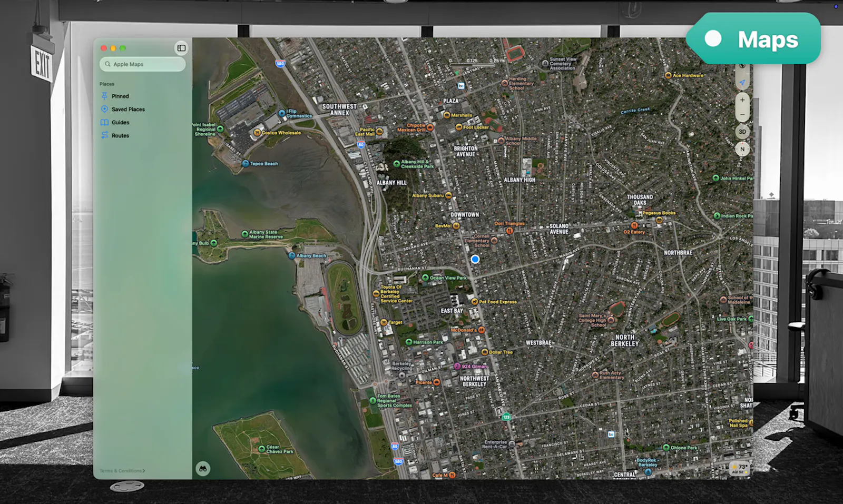Screen dimensions: 843x504
Task: Select the Harrison Park pin
Action: click(x=408, y=342)
